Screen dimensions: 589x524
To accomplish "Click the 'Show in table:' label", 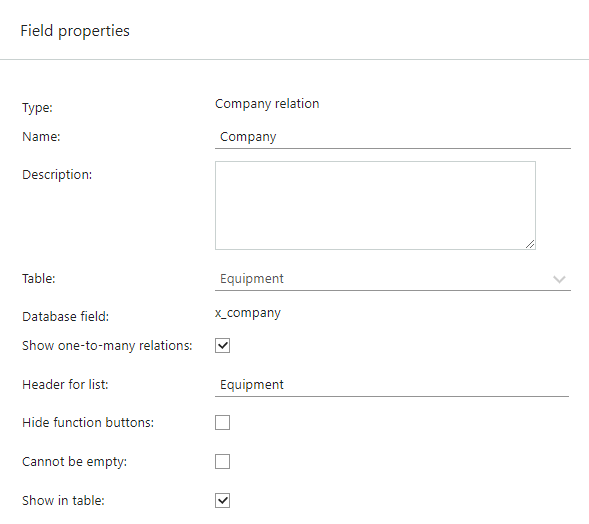I will [x=63, y=501].
